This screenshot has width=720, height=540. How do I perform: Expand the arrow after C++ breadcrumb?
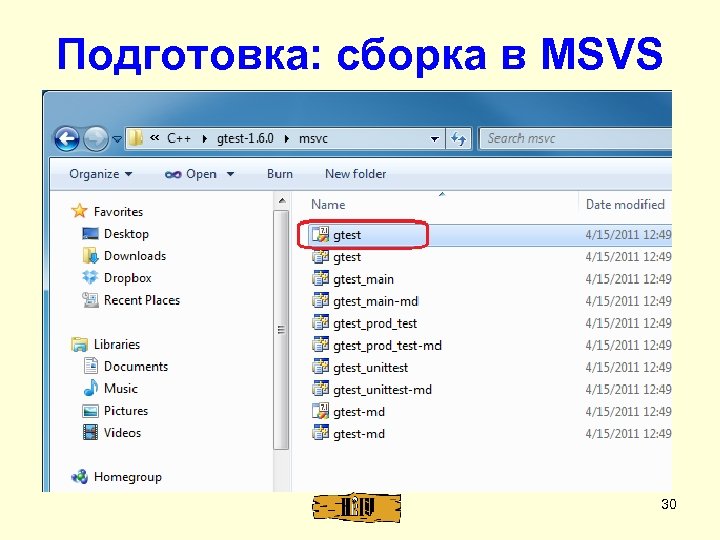pos(204,139)
